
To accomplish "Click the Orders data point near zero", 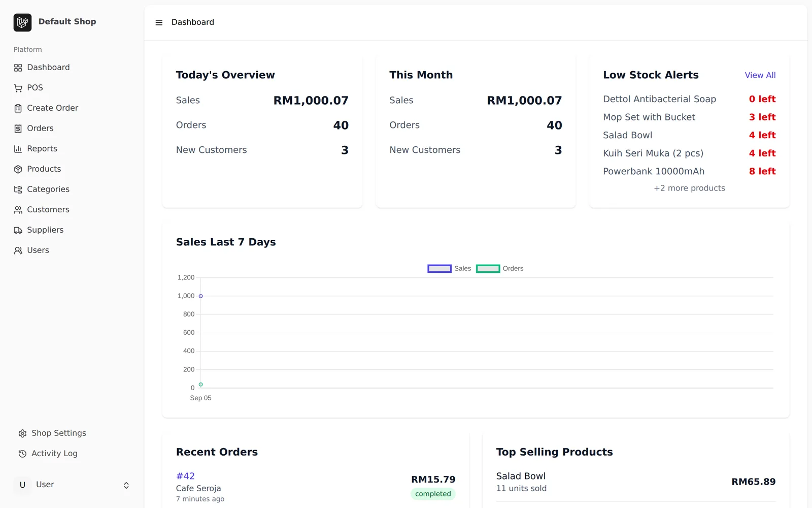I will point(201,385).
